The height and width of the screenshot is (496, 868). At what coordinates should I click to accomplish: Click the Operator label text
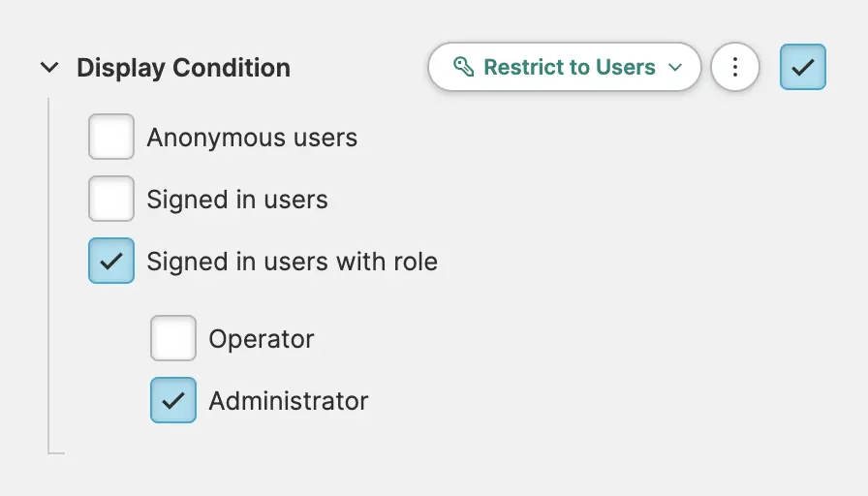pyautogui.click(x=262, y=339)
